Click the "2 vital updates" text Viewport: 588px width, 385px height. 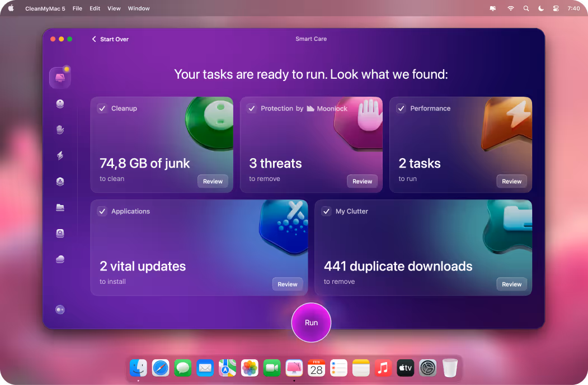[143, 267]
